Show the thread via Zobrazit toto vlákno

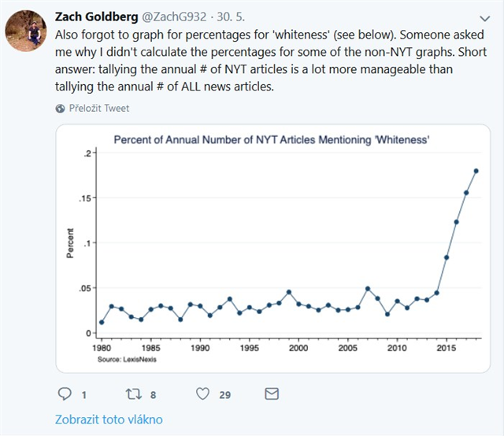point(108,419)
